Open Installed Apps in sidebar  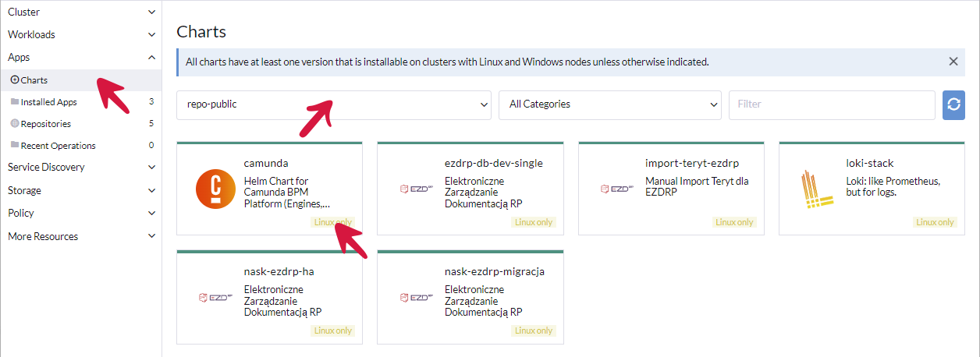(48, 102)
